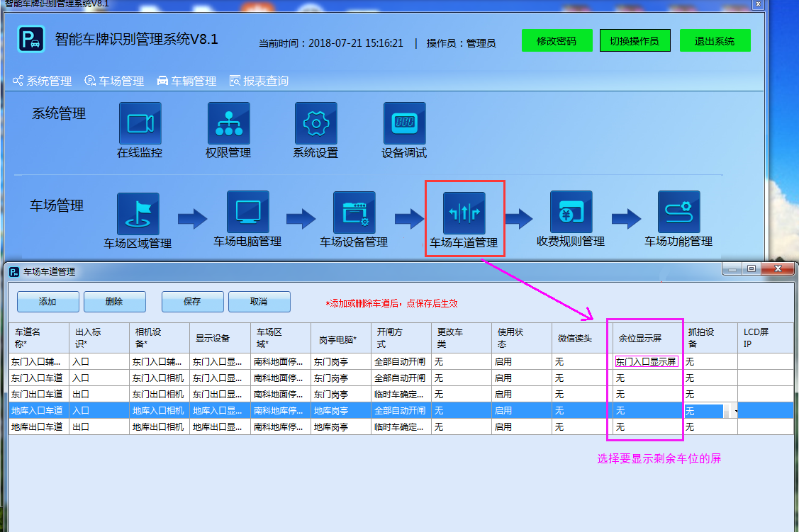Click the 东门入口显示屏 field under 余位显示屏
799x532 pixels.
[647, 362]
